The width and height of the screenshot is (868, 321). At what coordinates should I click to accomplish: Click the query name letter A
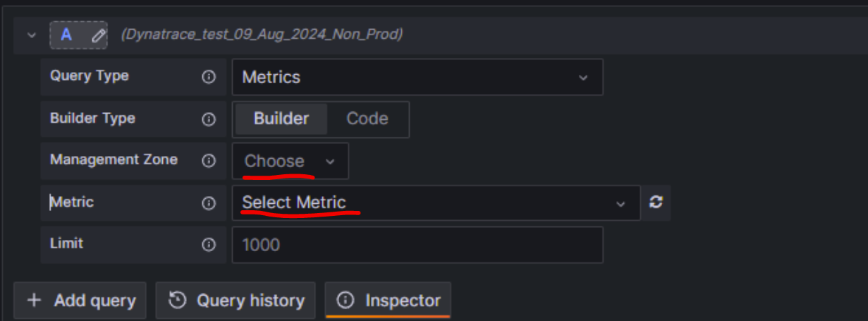click(66, 35)
